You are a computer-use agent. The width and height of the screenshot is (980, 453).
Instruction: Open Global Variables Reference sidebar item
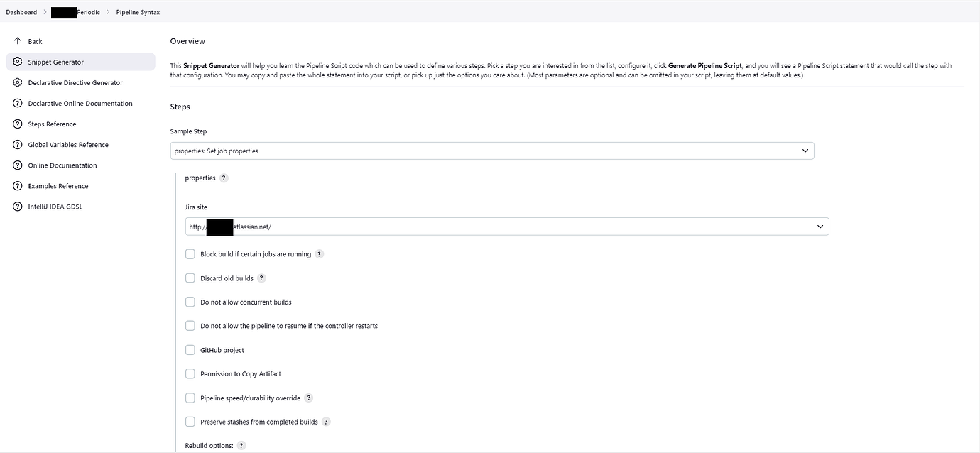[68, 145]
